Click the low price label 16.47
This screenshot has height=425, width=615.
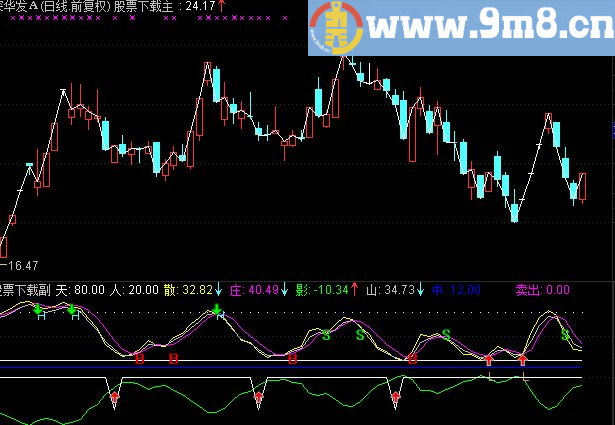point(23,266)
